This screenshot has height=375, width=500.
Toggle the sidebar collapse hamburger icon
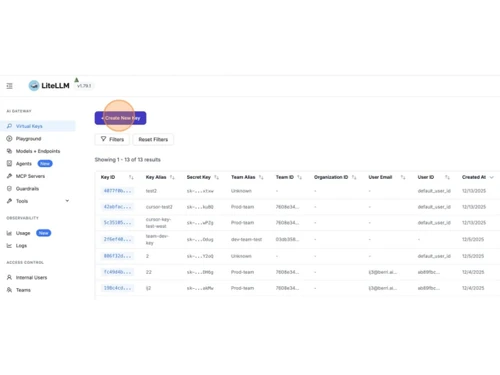pyautogui.click(x=9, y=86)
